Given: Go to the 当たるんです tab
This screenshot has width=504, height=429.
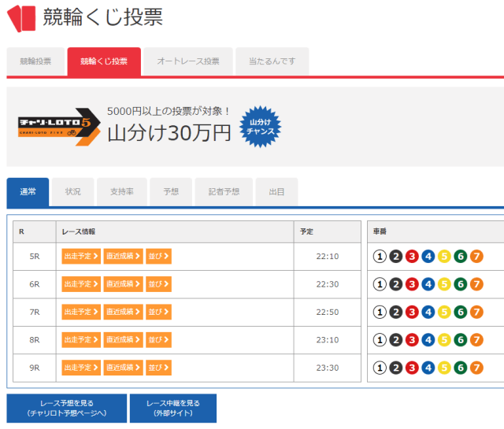Looking at the screenshot, I should point(272,61).
